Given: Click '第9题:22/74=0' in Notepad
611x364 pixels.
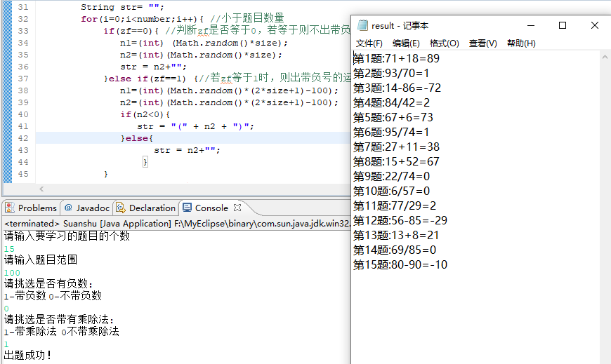Looking at the screenshot, I should pyautogui.click(x=392, y=176).
